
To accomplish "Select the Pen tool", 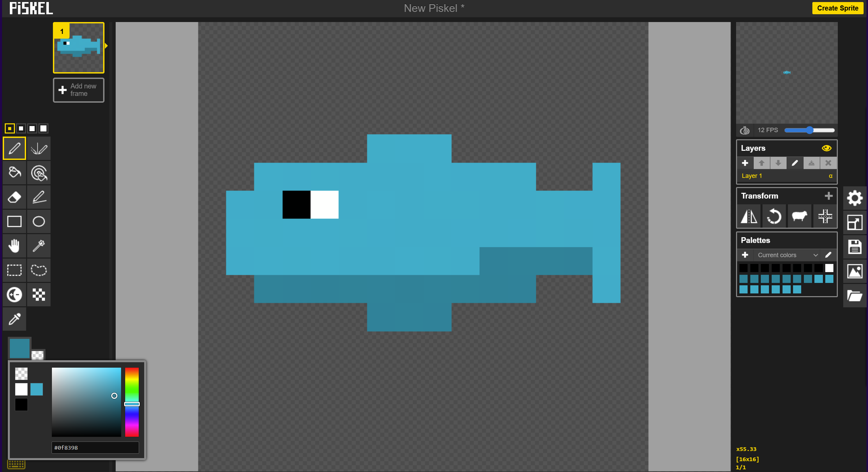I will coord(14,148).
